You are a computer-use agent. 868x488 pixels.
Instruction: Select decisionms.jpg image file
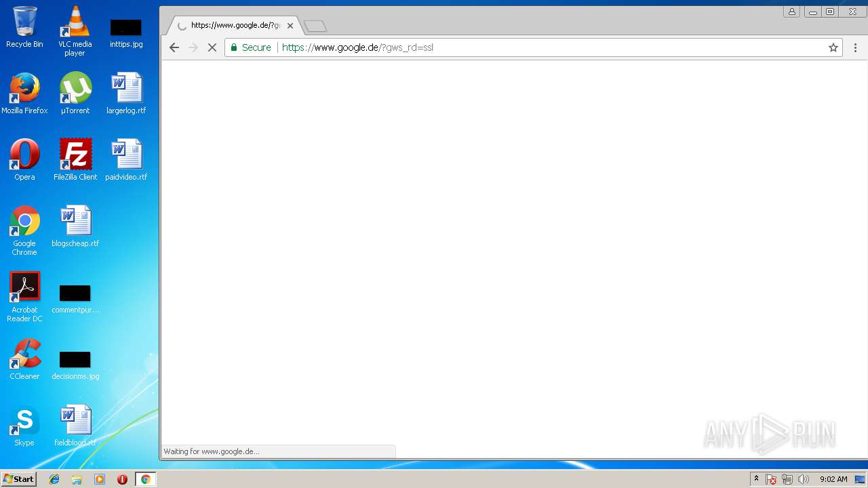click(x=75, y=365)
